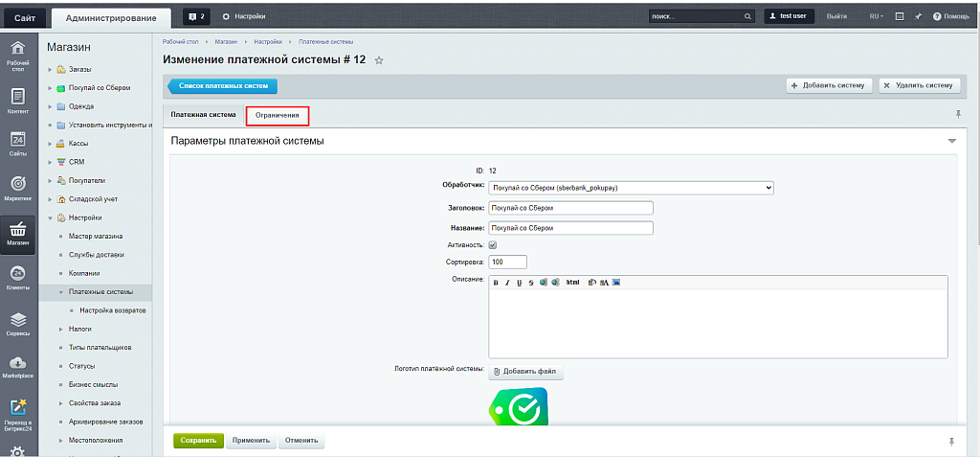
Task: Click the Сохранить button
Action: (x=198, y=441)
